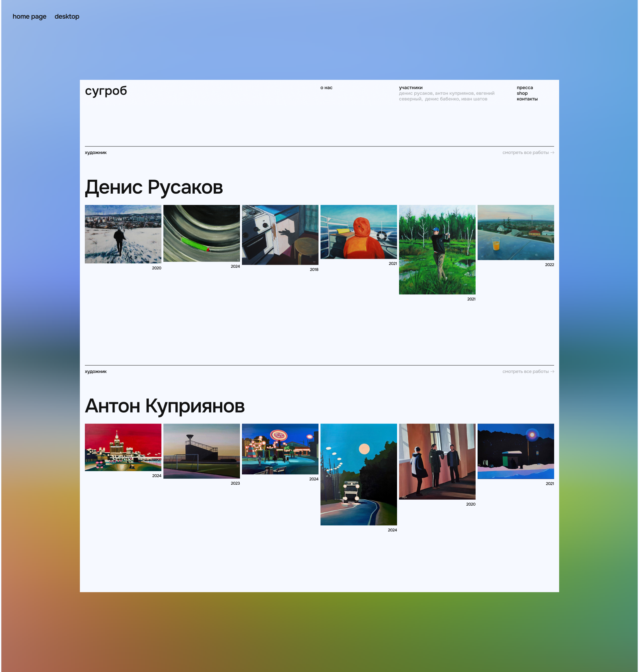Click смотреть все работы for Антон Куприянов

pyautogui.click(x=528, y=371)
